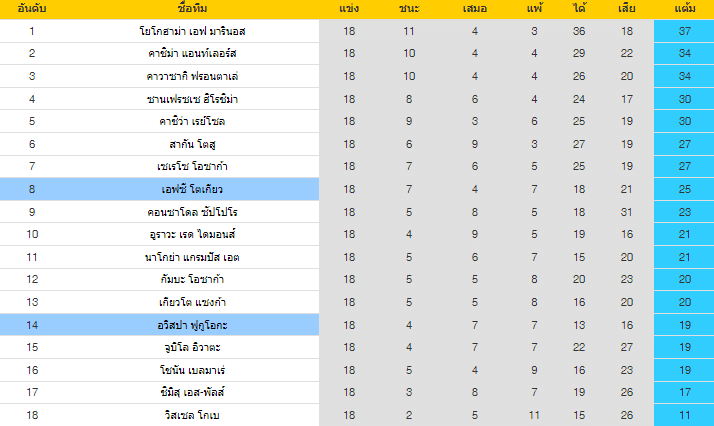Viewport: 714px width, 426px height.
Task: Click goals-for value 29 for คาชิม่า แอนท์เลอร์ส
Action: point(579,53)
